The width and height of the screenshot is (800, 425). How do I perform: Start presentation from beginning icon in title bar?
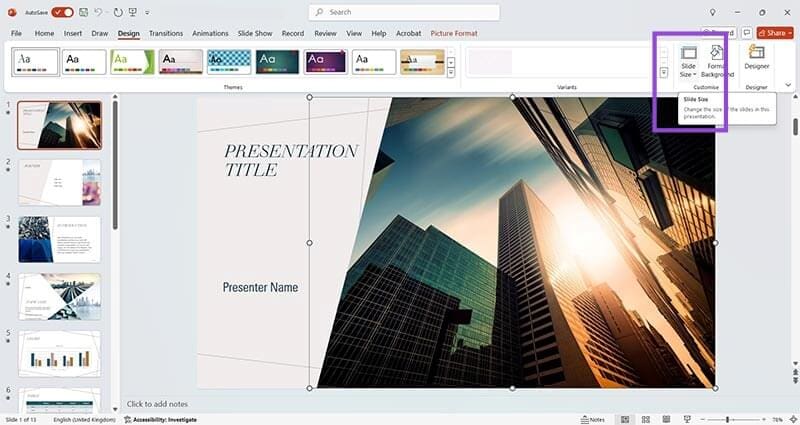click(133, 12)
